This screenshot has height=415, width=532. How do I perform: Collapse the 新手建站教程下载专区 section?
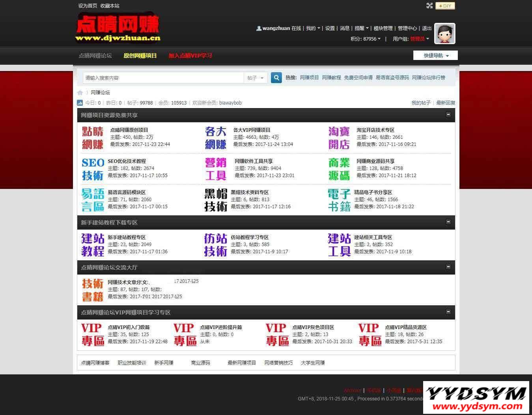click(x=448, y=222)
